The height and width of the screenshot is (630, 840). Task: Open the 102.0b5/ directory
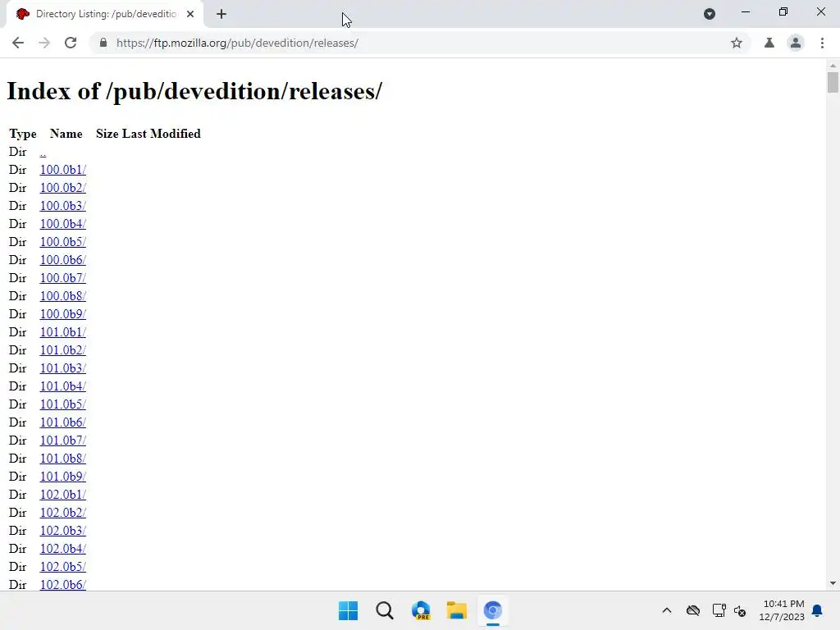62,567
